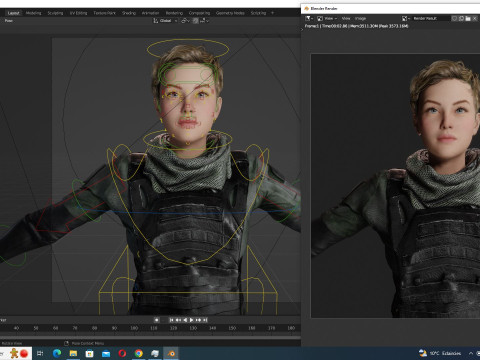Open View menu in render window

(x=346, y=18)
